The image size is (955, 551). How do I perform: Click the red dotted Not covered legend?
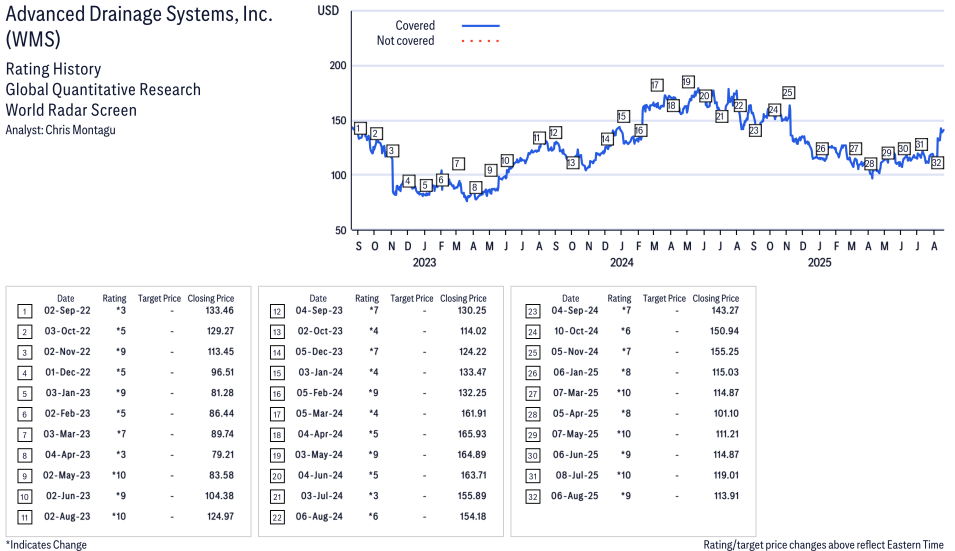(481, 41)
